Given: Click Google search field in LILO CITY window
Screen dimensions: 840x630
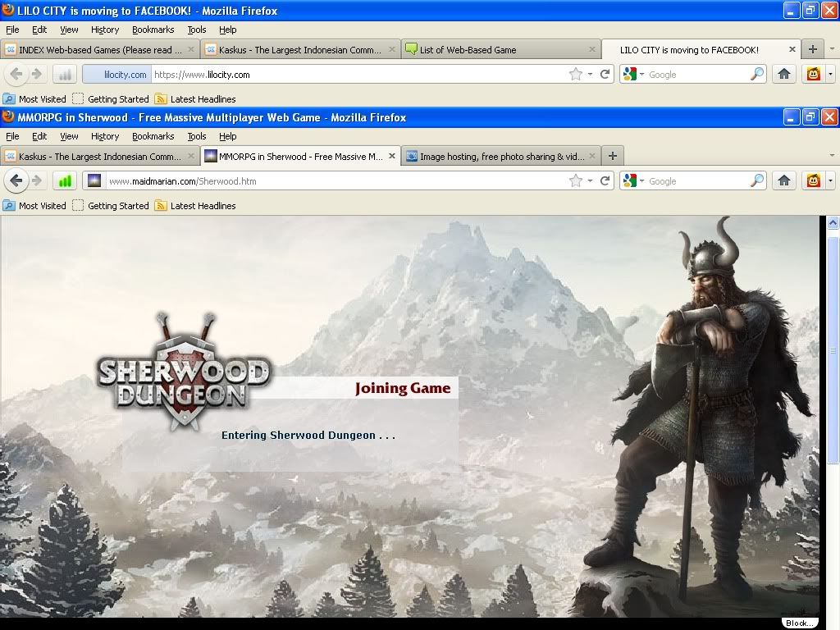Looking at the screenshot, I should point(698,75).
